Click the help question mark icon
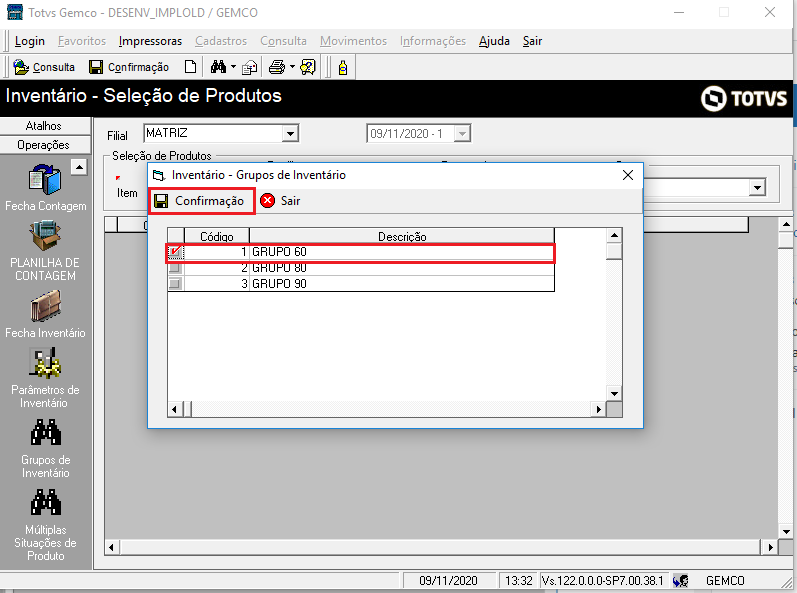The height and width of the screenshot is (593, 797). tap(308, 67)
